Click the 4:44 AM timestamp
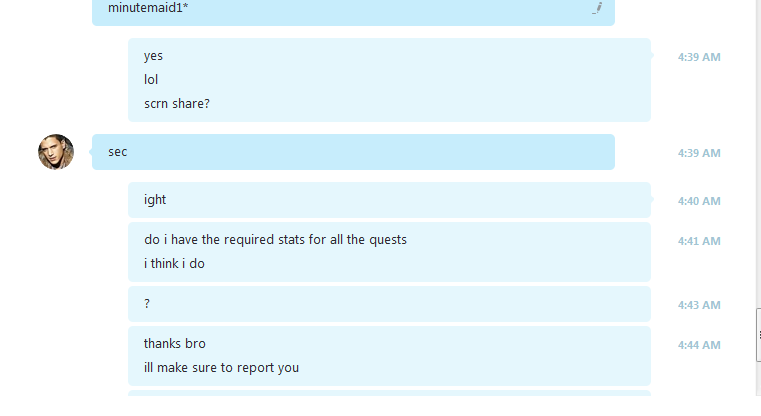 pyautogui.click(x=699, y=345)
